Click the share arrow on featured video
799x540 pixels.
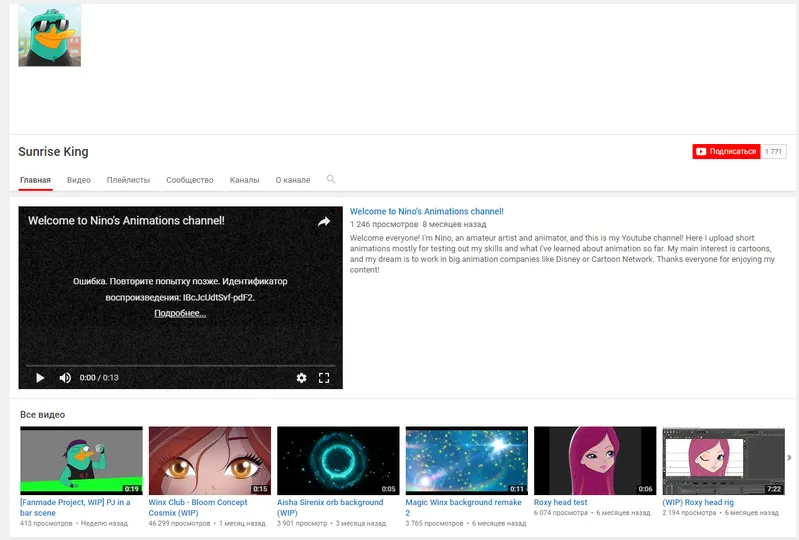pos(324,222)
